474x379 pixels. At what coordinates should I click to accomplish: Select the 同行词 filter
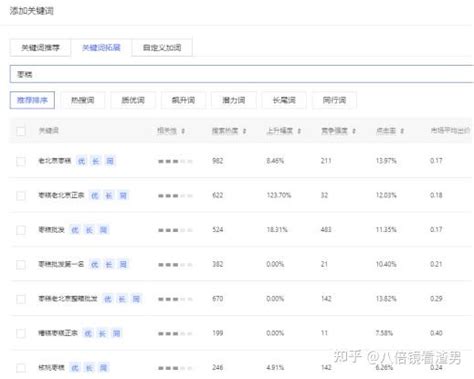(x=334, y=100)
